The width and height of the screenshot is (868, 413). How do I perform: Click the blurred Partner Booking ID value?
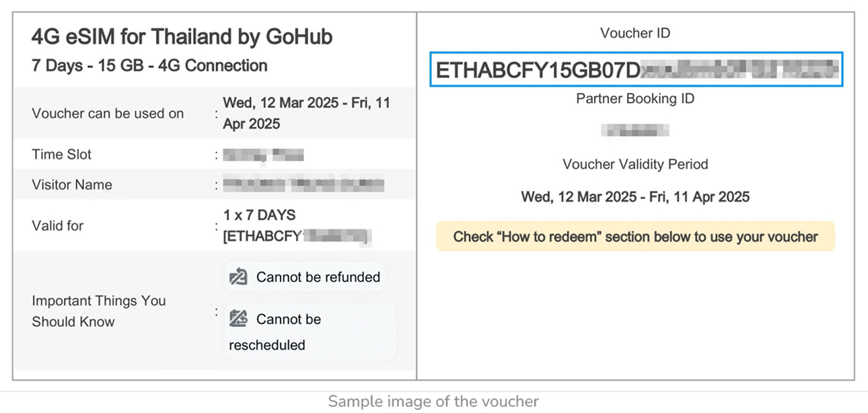coord(635,130)
